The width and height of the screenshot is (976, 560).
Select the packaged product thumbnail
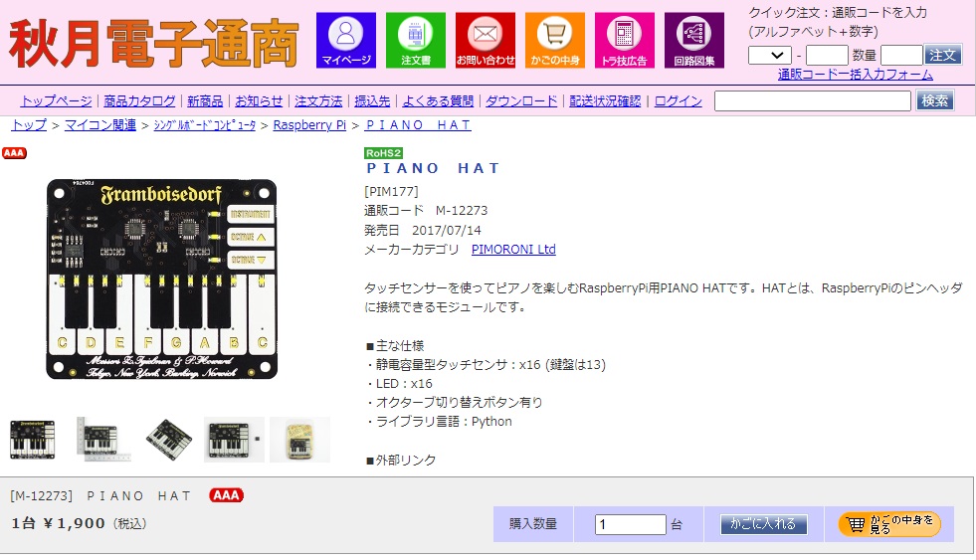tap(299, 440)
